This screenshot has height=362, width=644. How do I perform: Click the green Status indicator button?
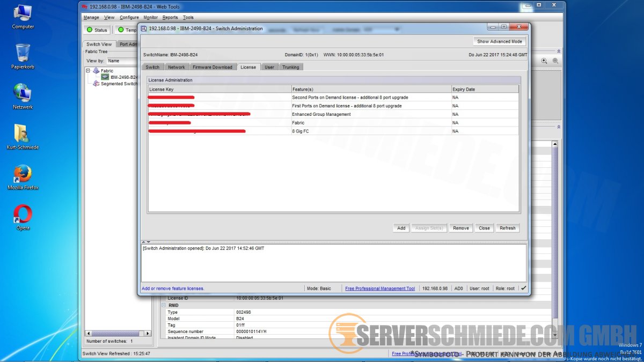(97, 30)
